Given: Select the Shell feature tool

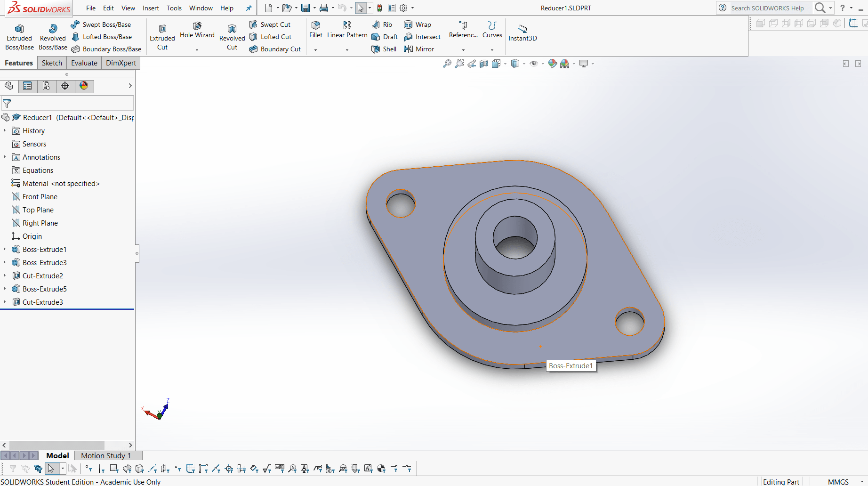Looking at the screenshot, I should [x=384, y=49].
